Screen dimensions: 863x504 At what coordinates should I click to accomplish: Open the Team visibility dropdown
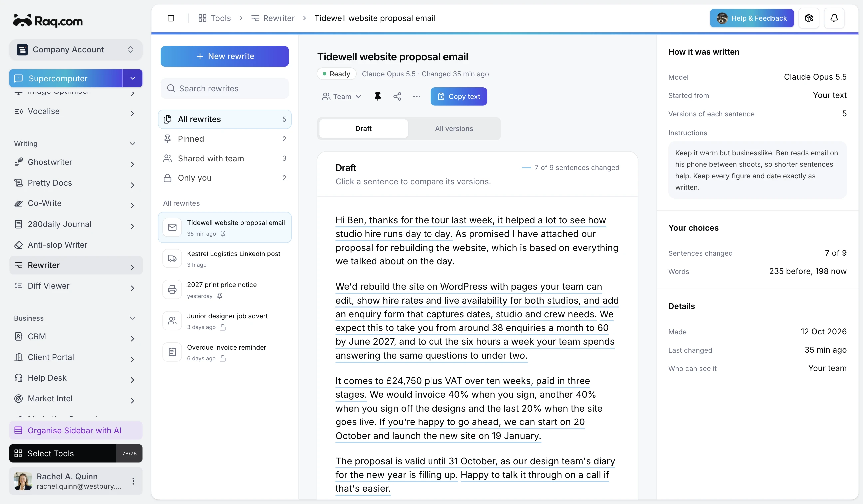341,96
